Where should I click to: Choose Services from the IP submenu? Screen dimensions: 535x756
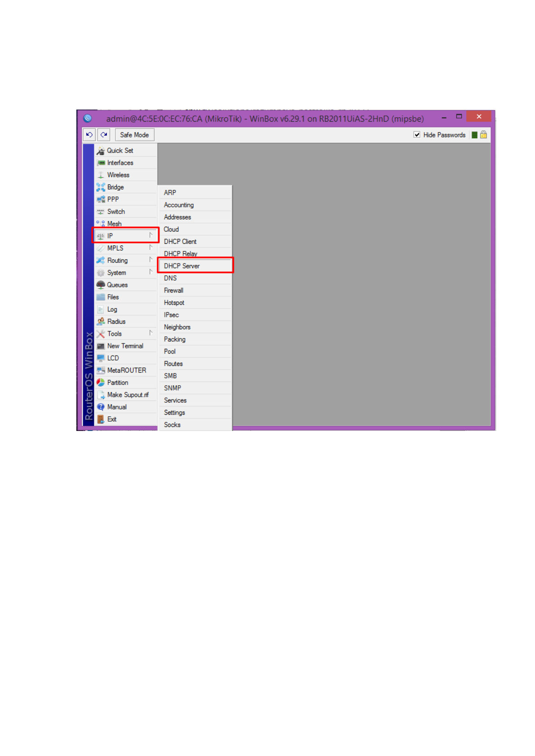pos(195,400)
